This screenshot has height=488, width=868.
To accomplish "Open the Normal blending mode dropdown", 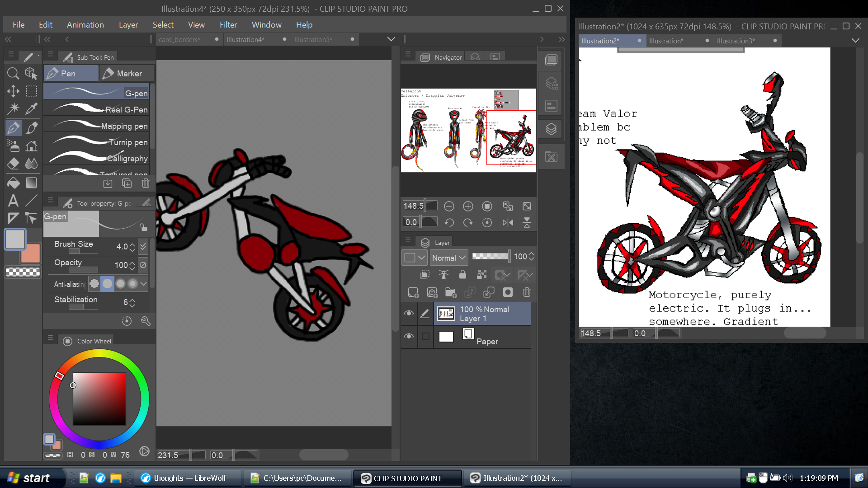I will pos(448,258).
